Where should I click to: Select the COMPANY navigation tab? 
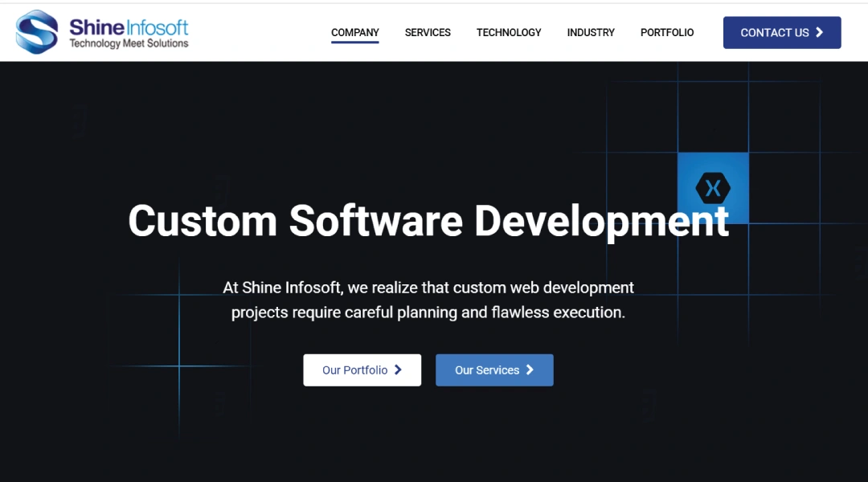pyautogui.click(x=354, y=32)
